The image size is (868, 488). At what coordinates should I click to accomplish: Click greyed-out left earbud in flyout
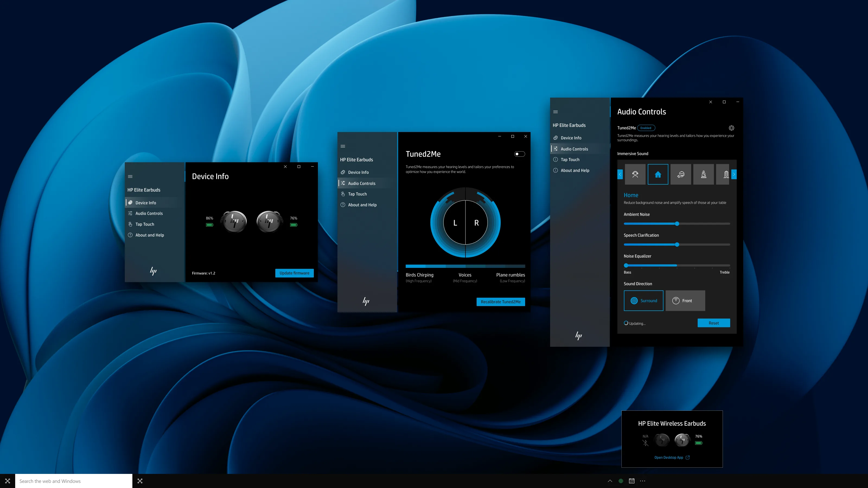pos(662,440)
